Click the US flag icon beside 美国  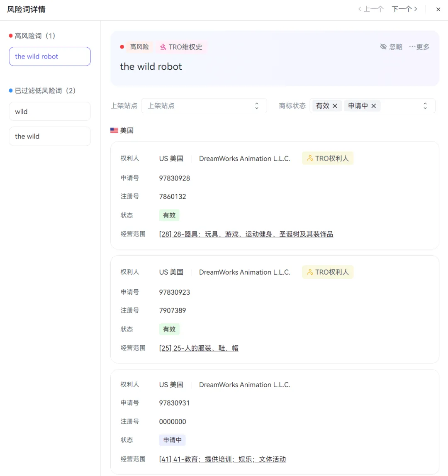pyautogui.click(x=114, y=131)
